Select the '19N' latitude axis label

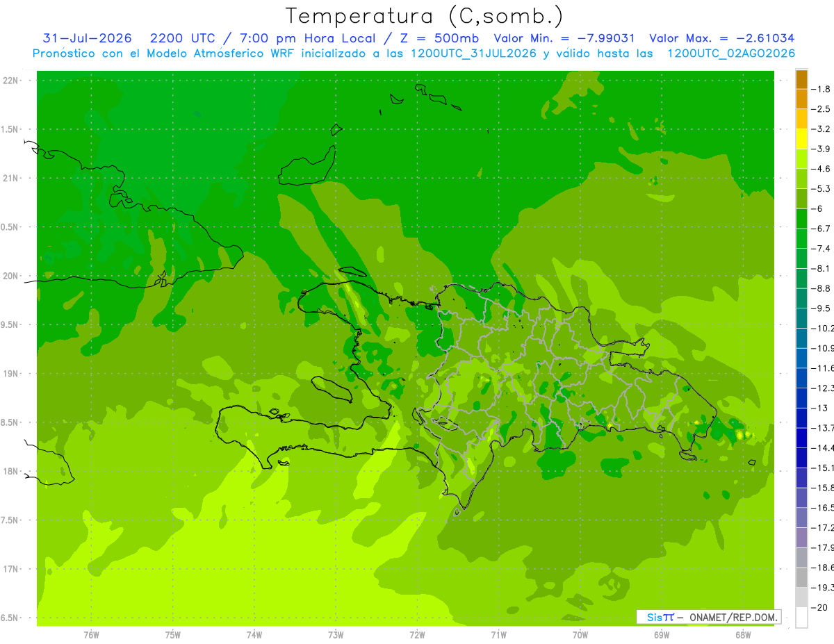tap(11, 374)
